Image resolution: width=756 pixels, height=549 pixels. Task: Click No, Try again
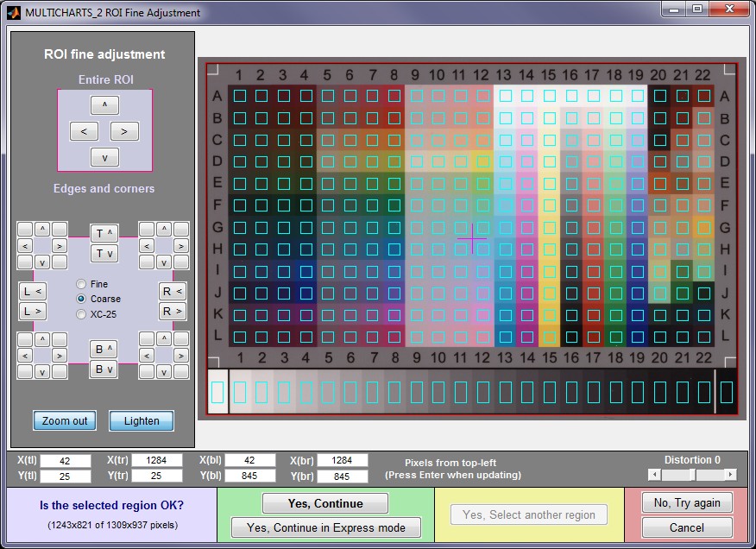click(687, 502)
